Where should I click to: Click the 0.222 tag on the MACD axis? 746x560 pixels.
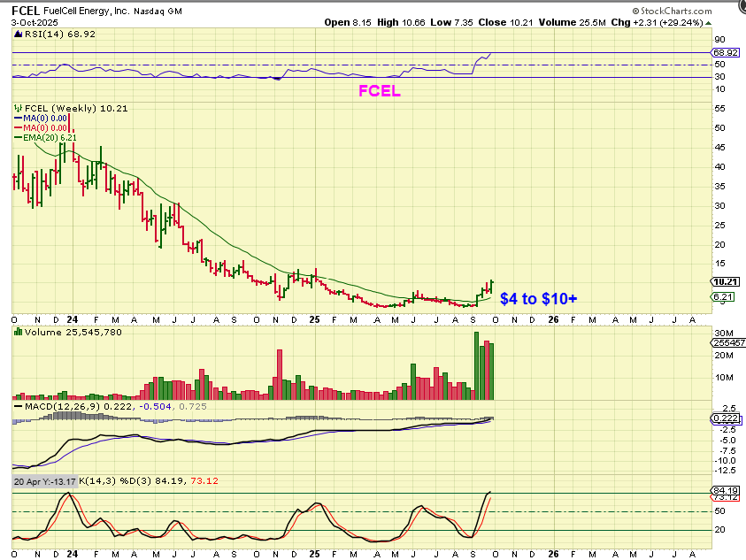[726, 418]
